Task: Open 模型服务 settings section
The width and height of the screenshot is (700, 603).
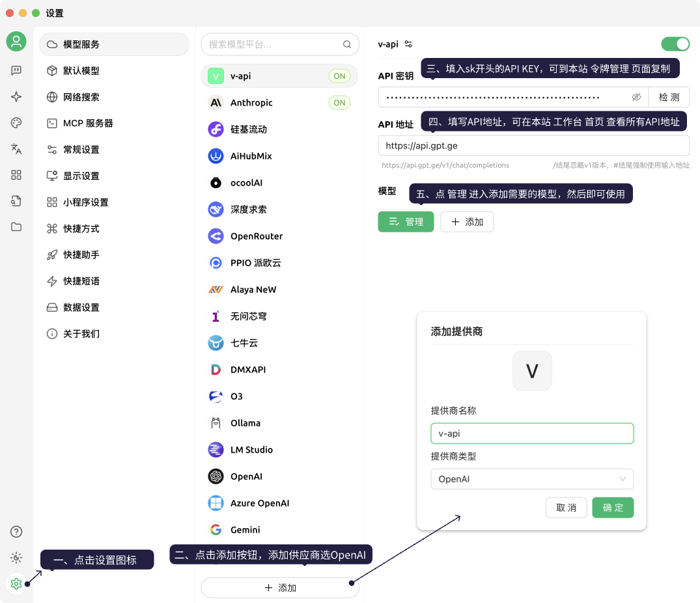Action: point(114,44)
